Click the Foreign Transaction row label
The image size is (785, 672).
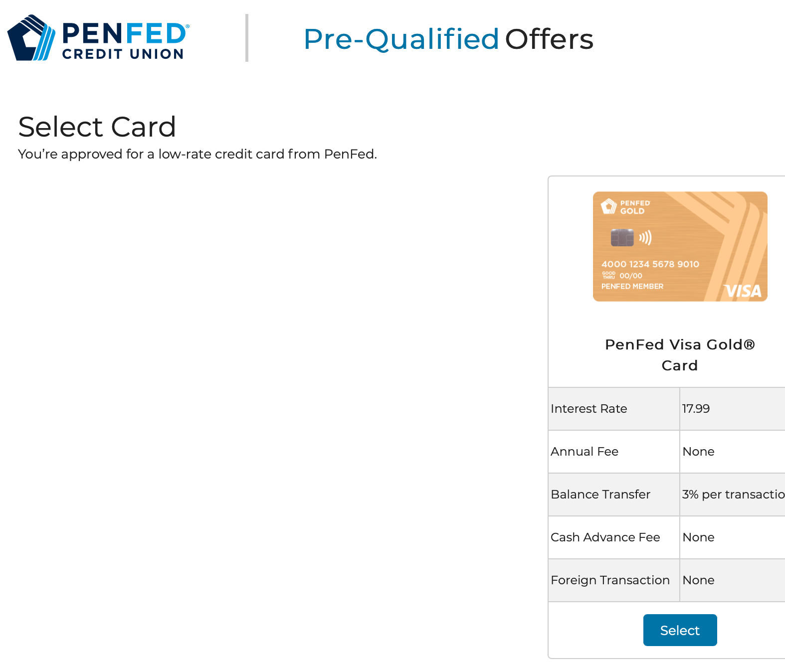pos(610,580)
